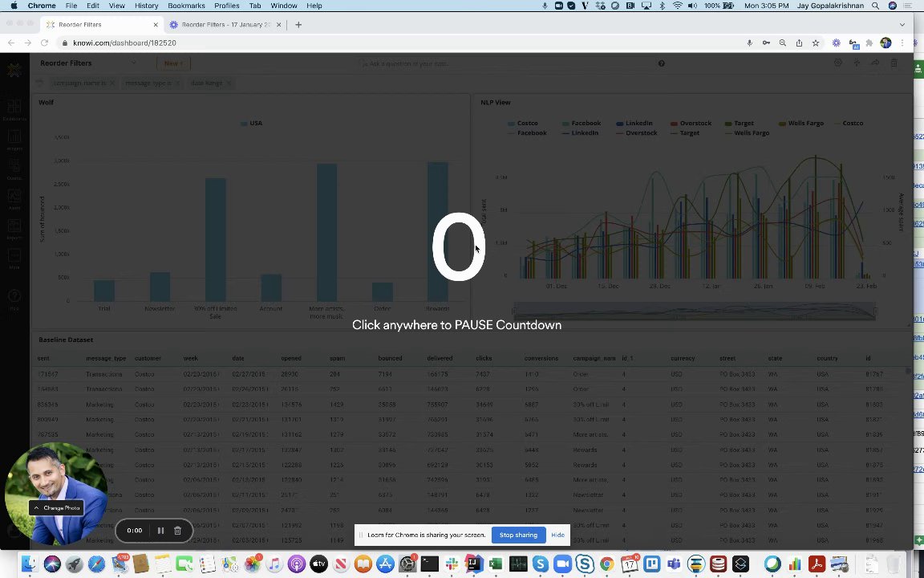This screenshot has height=578, width=924.
Task: Delete dashboard using trash icon
Action: tap(894, 63)
